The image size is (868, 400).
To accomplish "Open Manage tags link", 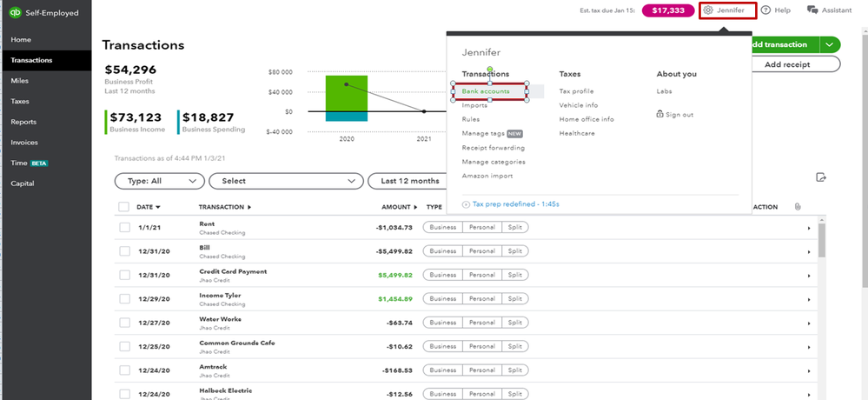I will (483, 134).
